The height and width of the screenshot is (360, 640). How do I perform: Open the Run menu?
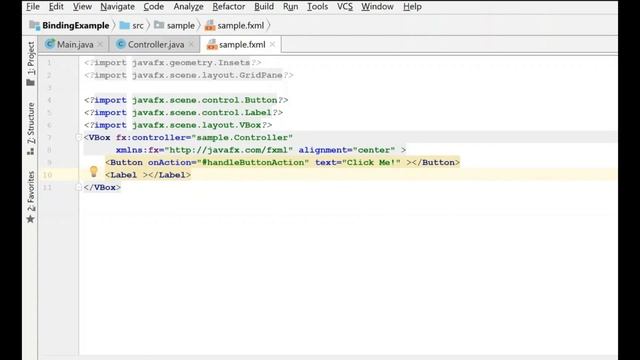(x=290, y=7)
